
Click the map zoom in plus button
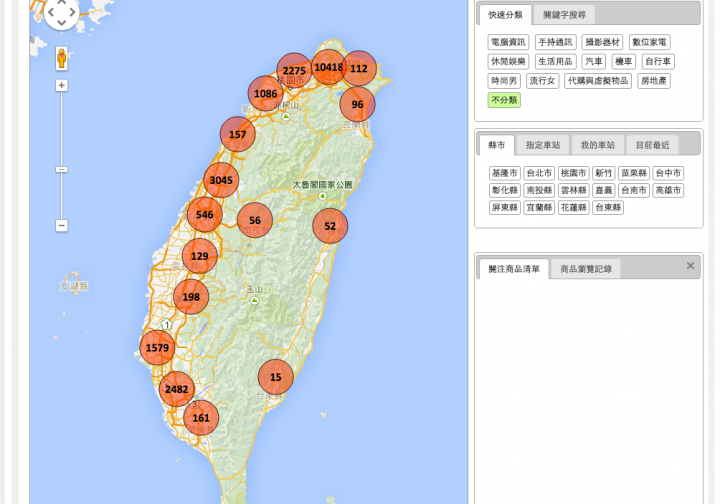(62, 85)
